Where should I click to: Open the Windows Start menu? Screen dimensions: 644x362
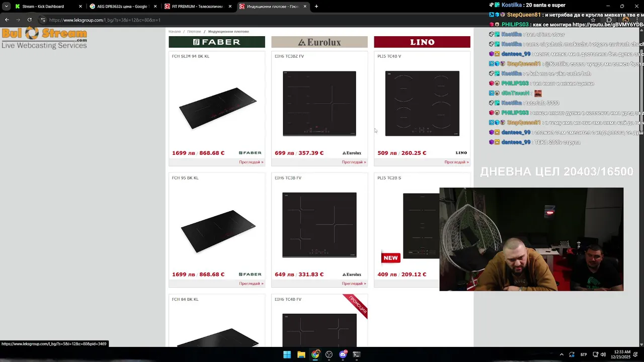(x=287, y=354)
